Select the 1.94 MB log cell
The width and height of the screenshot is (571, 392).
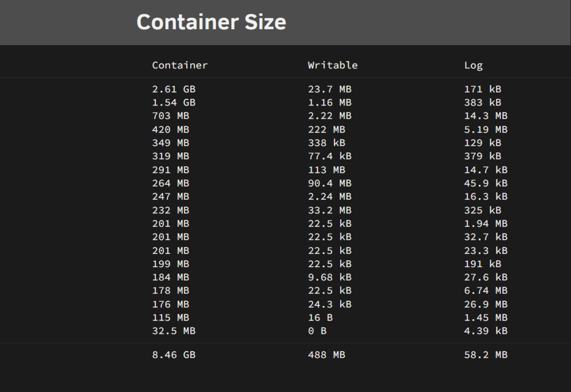(485, 224)
